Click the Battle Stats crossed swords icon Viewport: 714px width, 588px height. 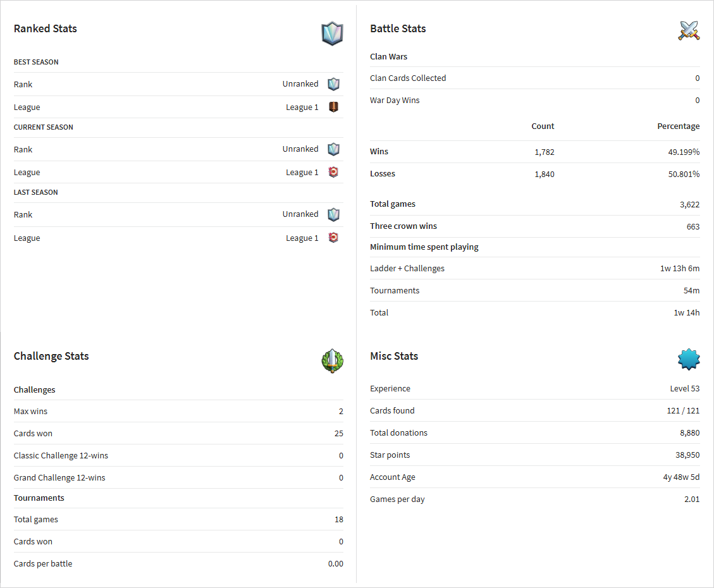(x=689, y=30)
